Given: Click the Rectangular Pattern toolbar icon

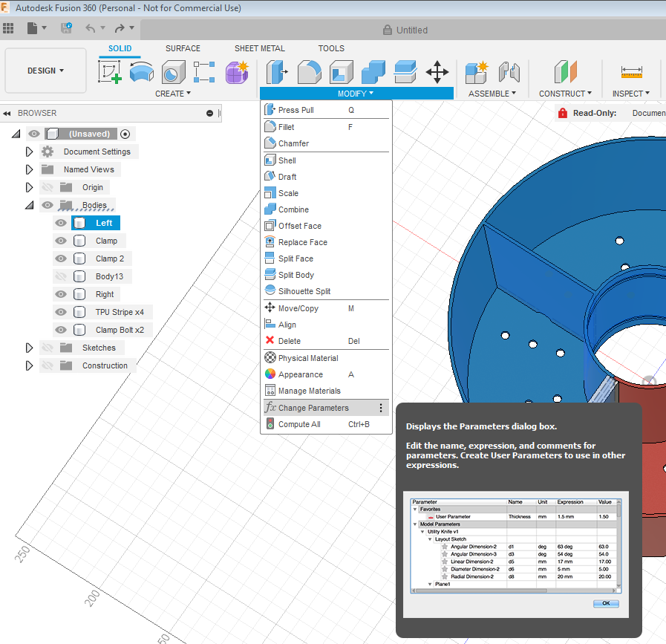Looking at the screenshot, I should [x=204, y=71].
